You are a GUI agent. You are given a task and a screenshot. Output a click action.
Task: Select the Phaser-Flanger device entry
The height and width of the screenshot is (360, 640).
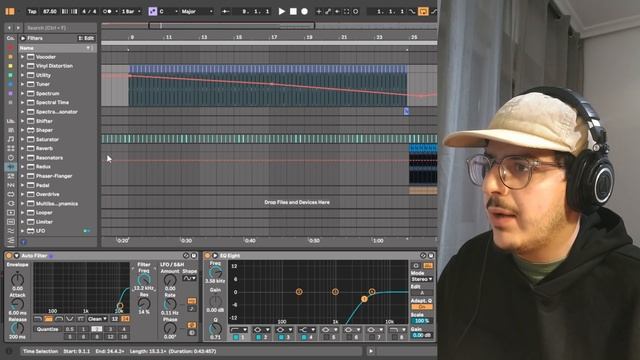tap(53, 176)
